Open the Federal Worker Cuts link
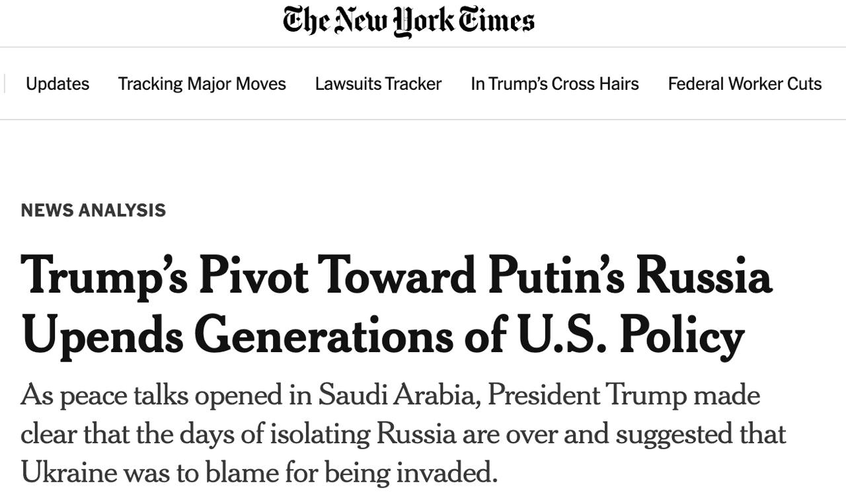 [x=744, y=84]
